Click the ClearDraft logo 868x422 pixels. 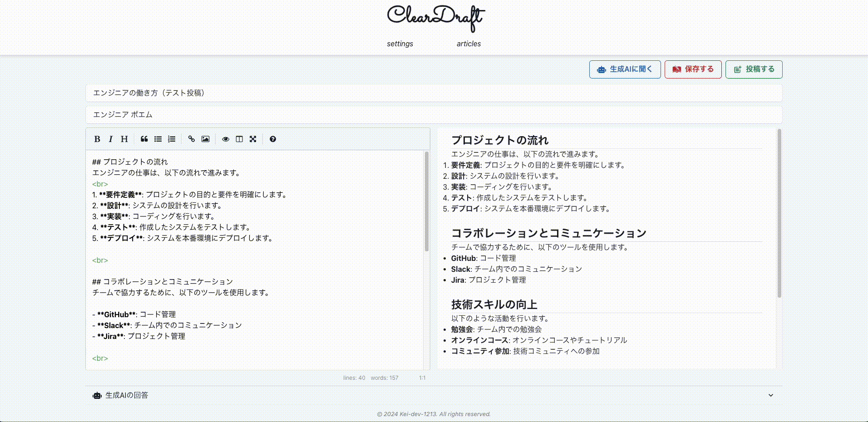[436, 19]
